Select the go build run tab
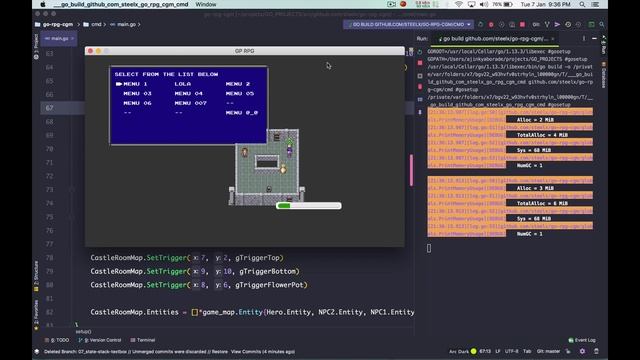 click(x=493, y=39)
